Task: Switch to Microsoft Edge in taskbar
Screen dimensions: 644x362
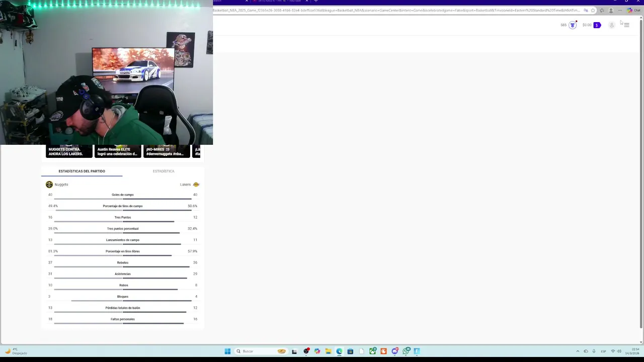Action: [x=339, y=351]
